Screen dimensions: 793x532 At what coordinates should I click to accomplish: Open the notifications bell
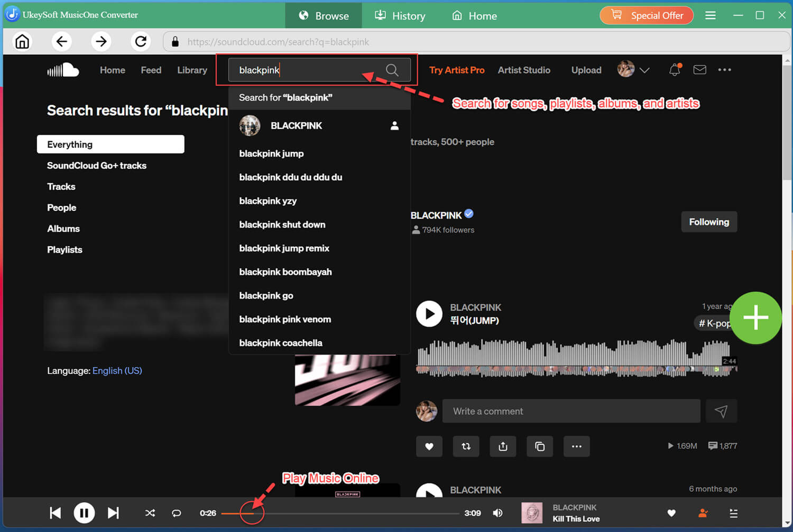(x=675, y=69)
